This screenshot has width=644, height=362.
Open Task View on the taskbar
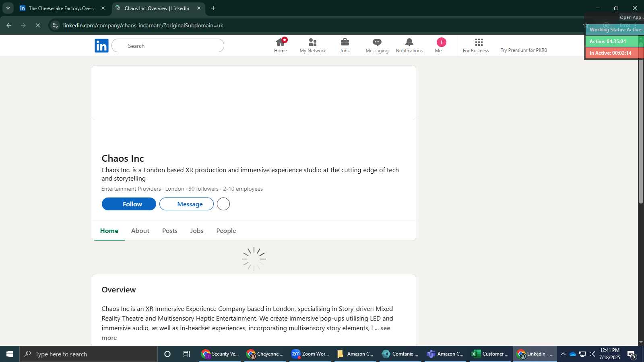[187, 354]
